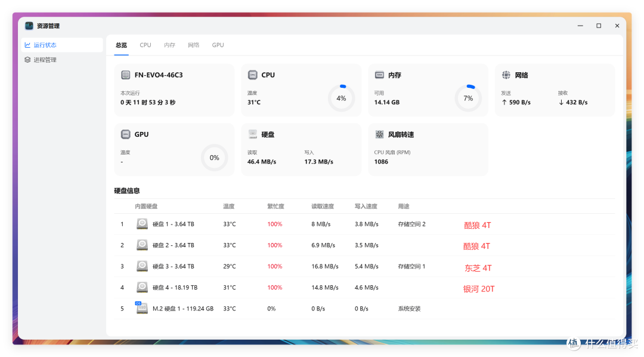This screenshot has height=357, width=644.
Task: Click the 系统安装 usage cell
Action: coord(409,309)
